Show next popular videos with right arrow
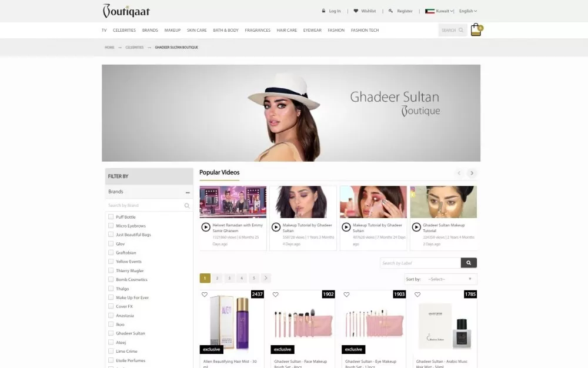 pos(472,173)
